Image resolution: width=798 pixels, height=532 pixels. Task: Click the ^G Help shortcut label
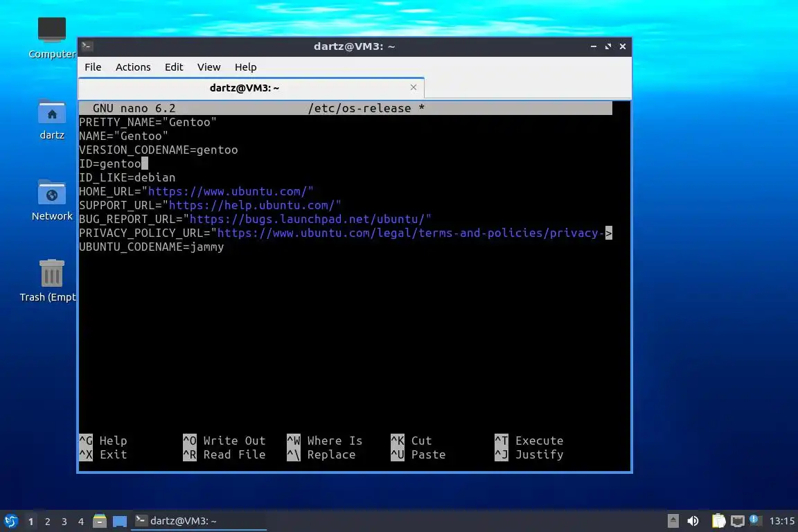[103, 441]
